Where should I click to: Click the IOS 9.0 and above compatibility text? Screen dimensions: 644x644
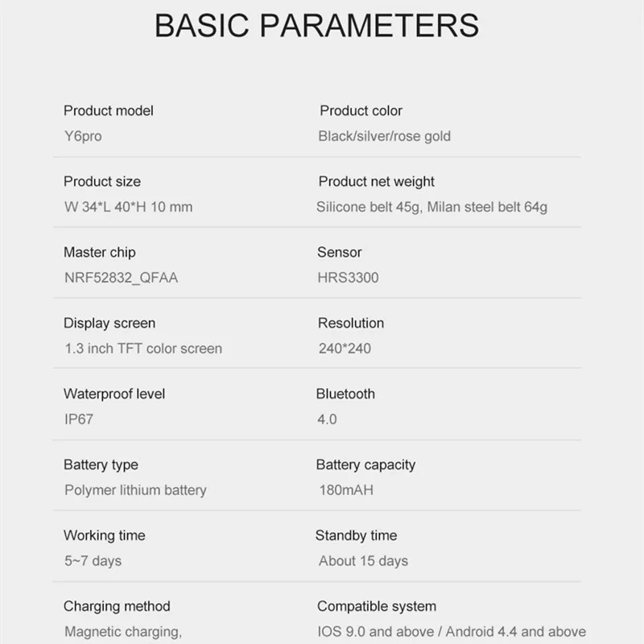tap(375, 632)
